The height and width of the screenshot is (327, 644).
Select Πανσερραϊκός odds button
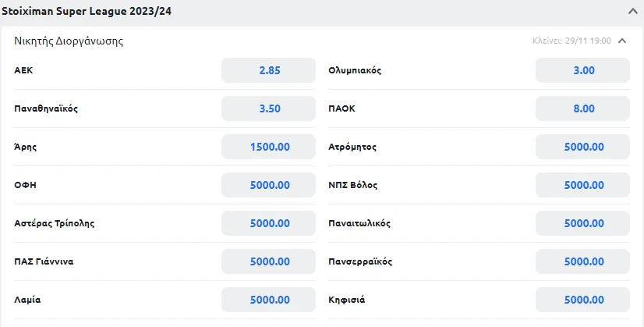(583, 261)
